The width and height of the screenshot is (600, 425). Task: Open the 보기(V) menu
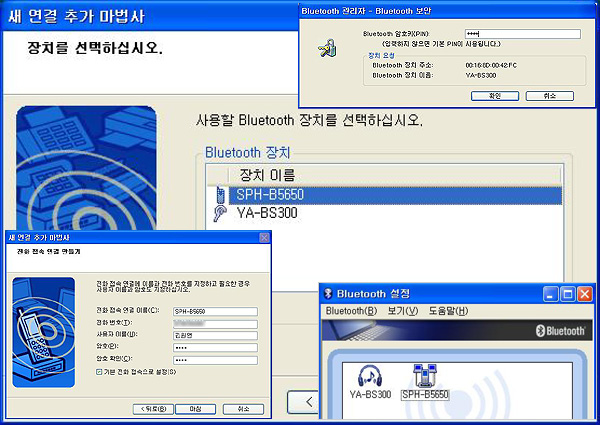click(x=403, y=311)
